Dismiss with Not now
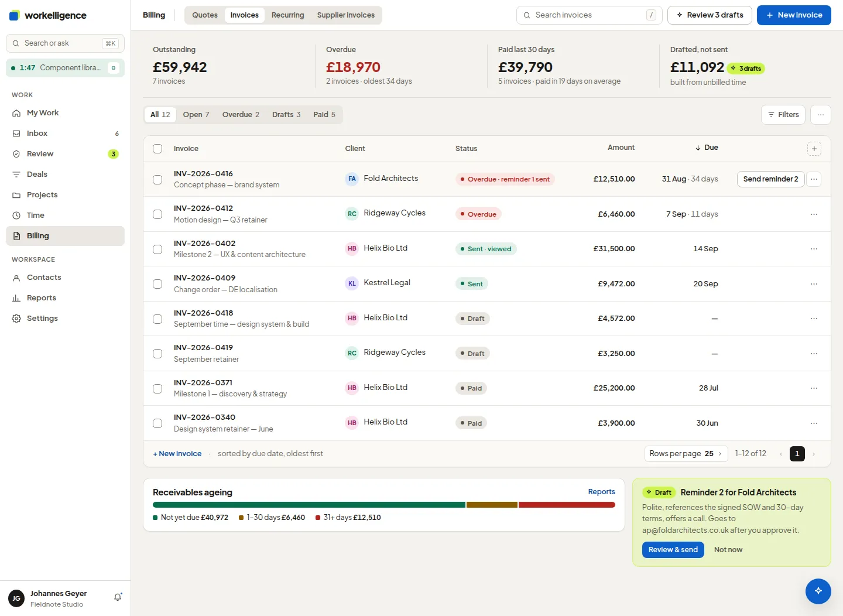Screen dimensions: 843x616 point(728,550)
